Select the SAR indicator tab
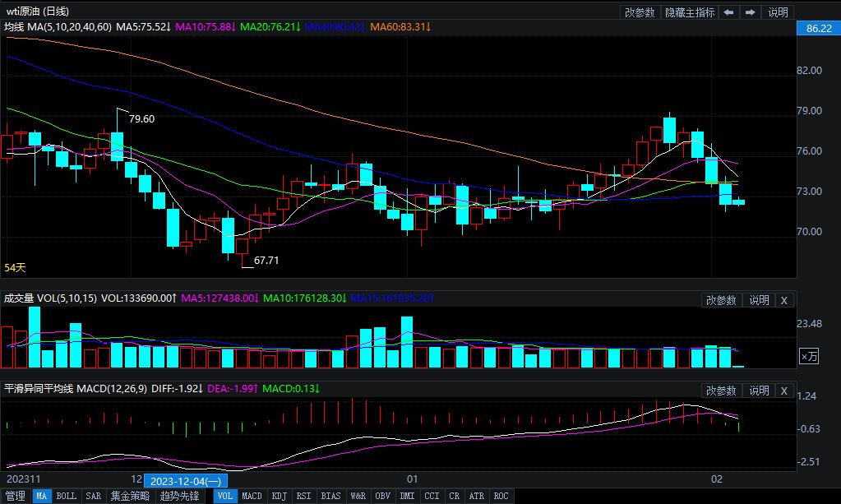The height and width of the screenshot is (504, 841). pos(94,496)
